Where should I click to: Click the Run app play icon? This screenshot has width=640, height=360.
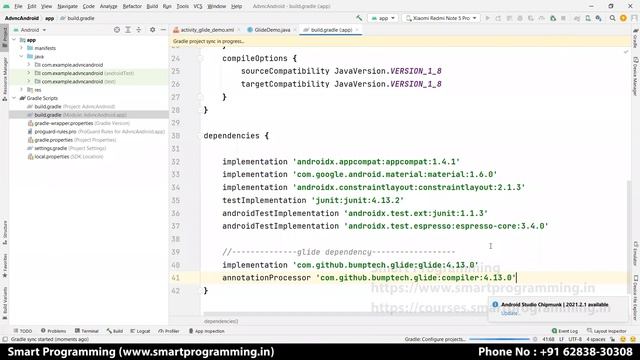pyautogui.click(x=488, y=18)
